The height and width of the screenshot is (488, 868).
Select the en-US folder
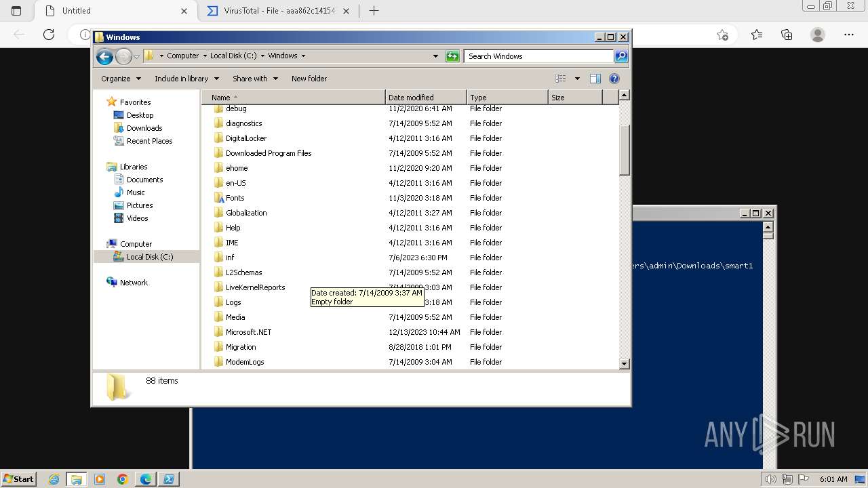[x=235, y=183]
